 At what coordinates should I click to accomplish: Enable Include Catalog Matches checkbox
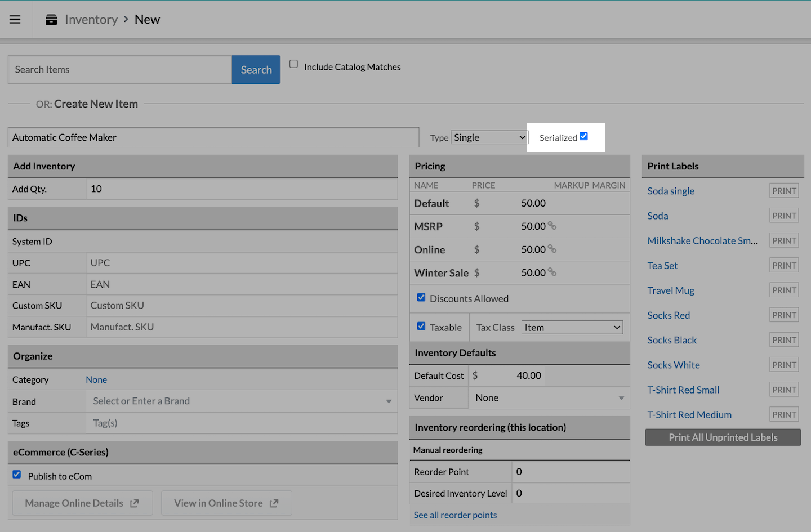293,64
